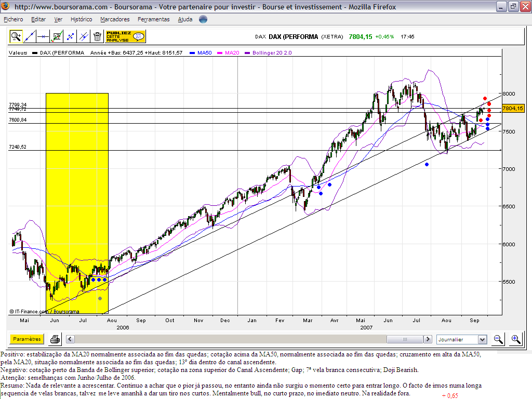
Task: Click the Année +Bas: 6437,25 legend text
Action: click(x=117, y=52)
